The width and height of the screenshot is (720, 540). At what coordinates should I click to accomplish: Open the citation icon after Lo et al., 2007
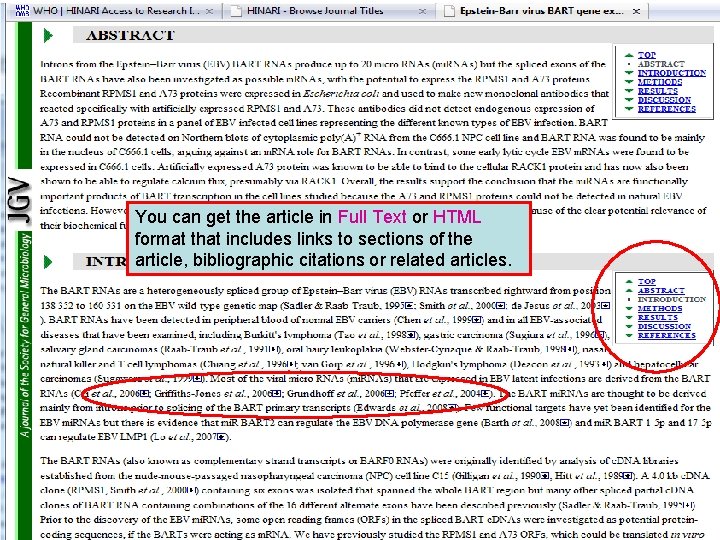pyautogui.click(x=221, y=437)
